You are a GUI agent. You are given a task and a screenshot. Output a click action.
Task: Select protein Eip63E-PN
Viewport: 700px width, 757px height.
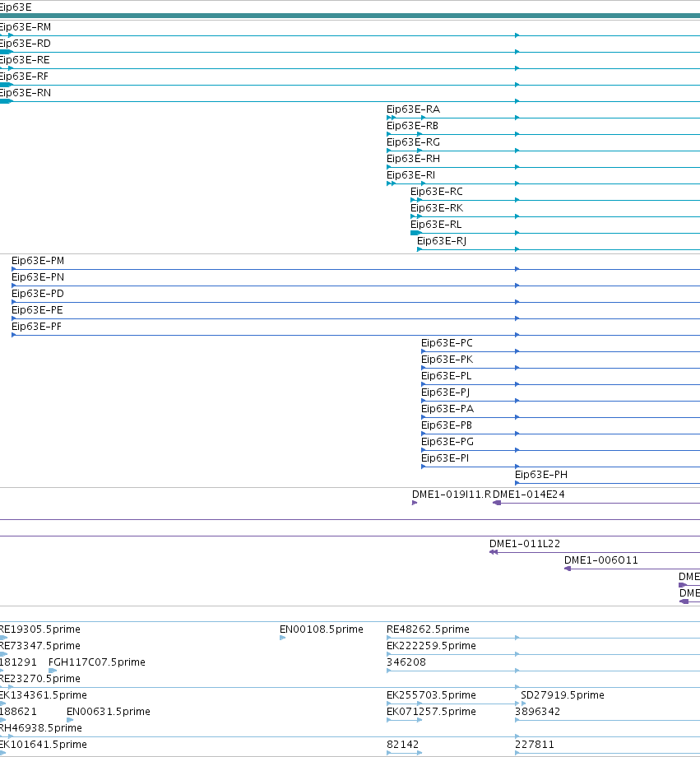click(38, 277)
